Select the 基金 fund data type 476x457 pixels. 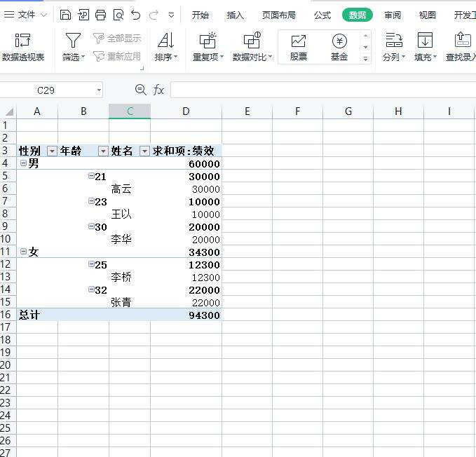(x=339, y=47)
